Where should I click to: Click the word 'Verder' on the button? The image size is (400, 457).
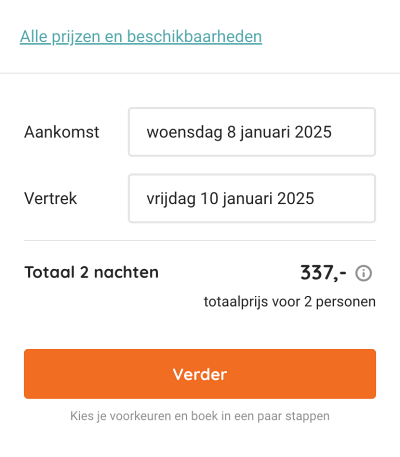click(x=200, y=374)
